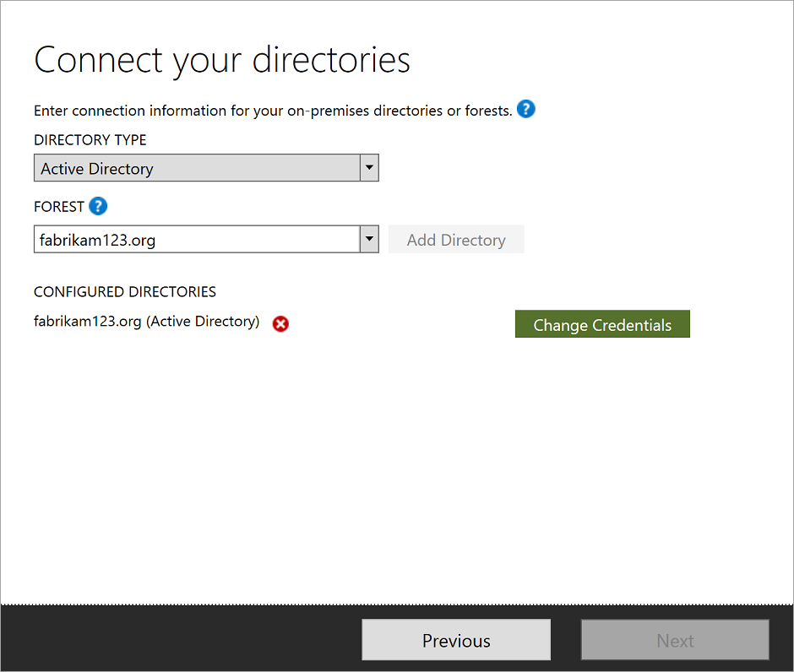Click the Connect your directories heading
This screenshot has height=672, width=794.
pyautogui.click(x=222, y=60)
